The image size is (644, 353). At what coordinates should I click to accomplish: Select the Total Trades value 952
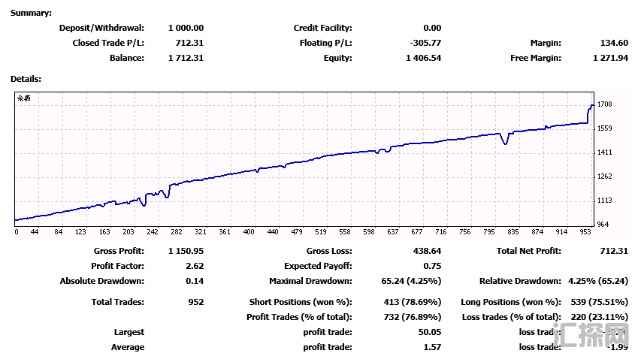click(196, 302)
